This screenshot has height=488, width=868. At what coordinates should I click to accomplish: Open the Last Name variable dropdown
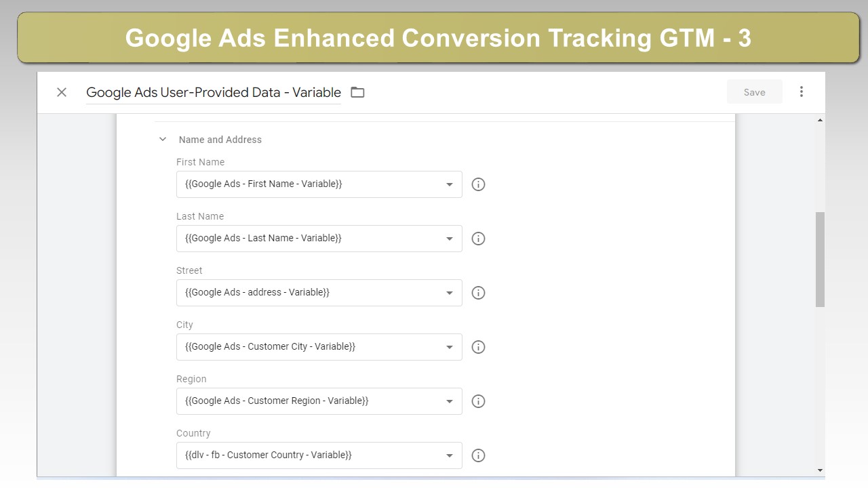point(319,239)
